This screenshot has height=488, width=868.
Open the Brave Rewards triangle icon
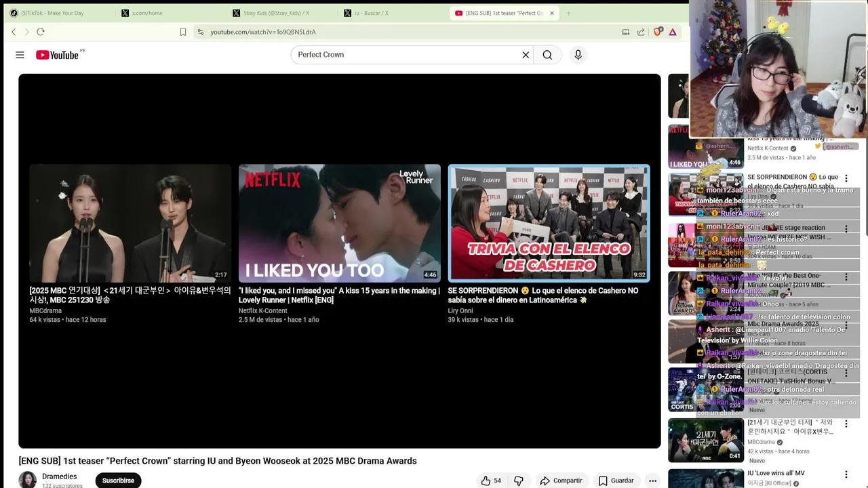pos(673,32)
